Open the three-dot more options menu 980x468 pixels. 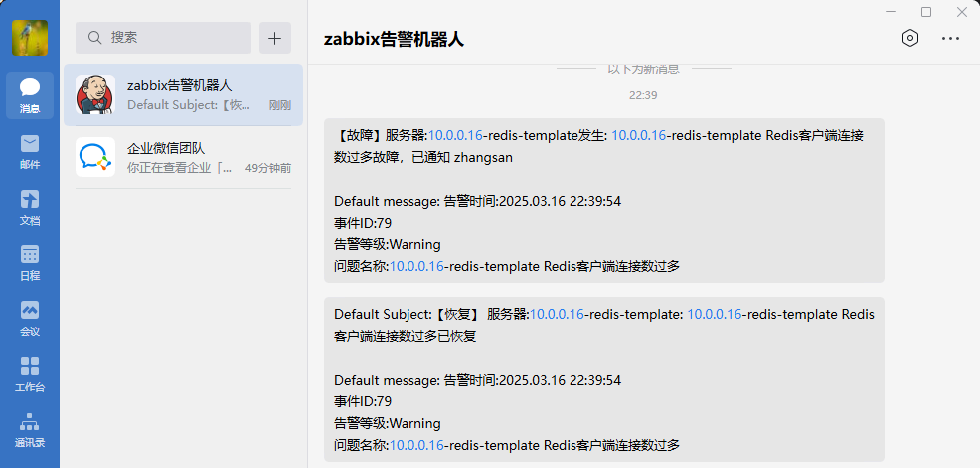coord(950,38)
